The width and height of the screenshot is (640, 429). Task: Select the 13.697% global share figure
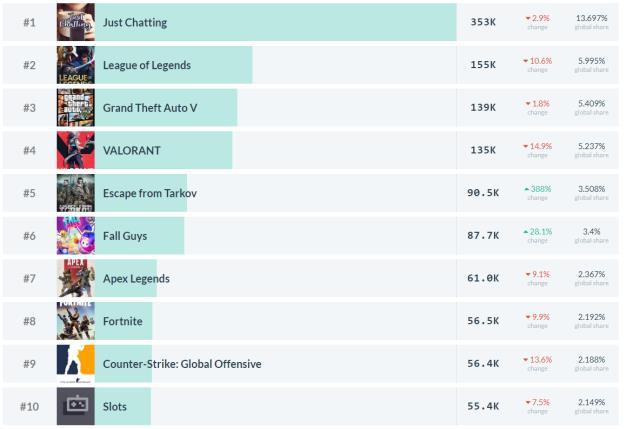tap(591, 18)
